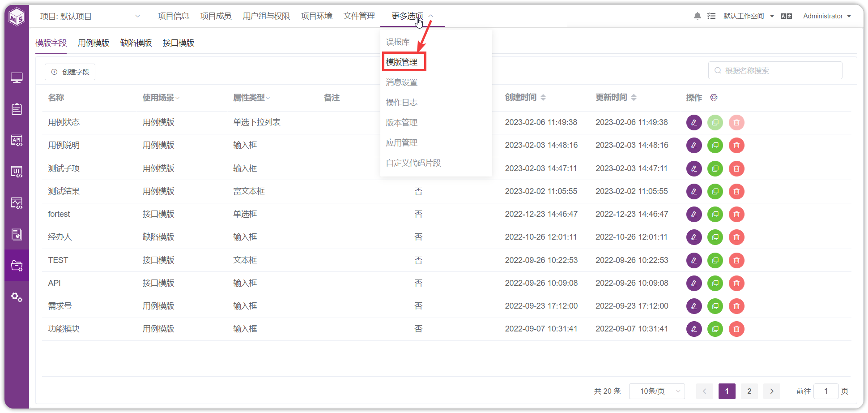Open the 用户组与权限 nav item
Screen dimensions: 868x413
tap(266, 16)
